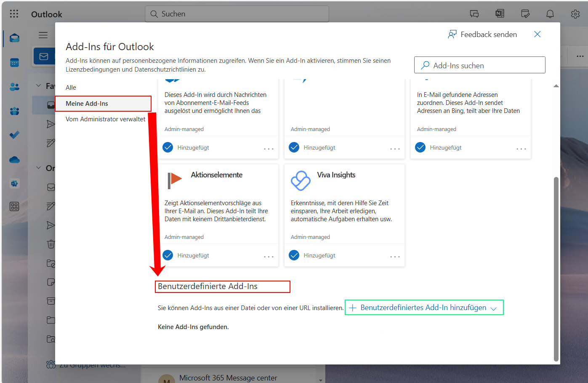Toggle Hinzugefügt on the top middle card
Screen dimensions: 588x383
point(294,147)
